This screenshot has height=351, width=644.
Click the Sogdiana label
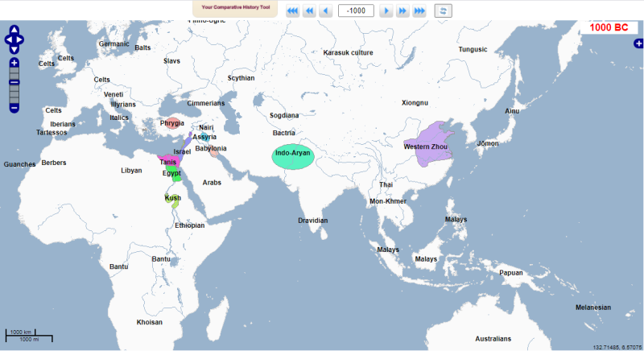(x=284, y=115)
